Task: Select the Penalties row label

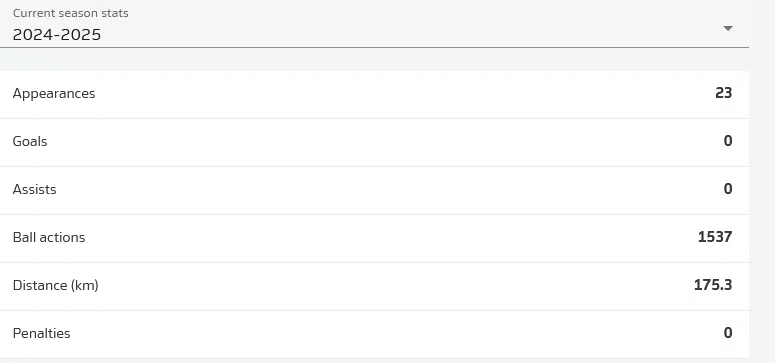Action: (42, 333)
